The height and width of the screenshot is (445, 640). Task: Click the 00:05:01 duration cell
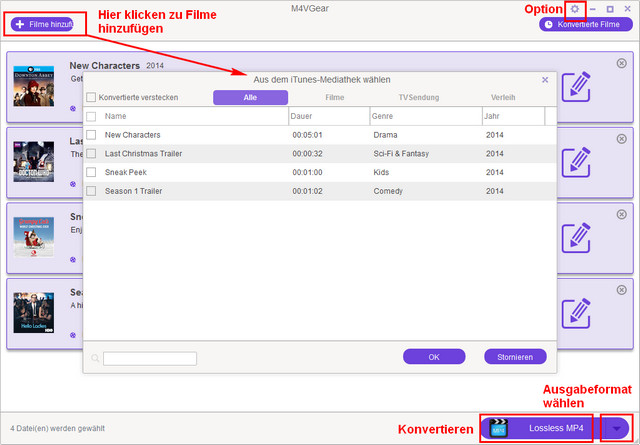pos(307,135)
